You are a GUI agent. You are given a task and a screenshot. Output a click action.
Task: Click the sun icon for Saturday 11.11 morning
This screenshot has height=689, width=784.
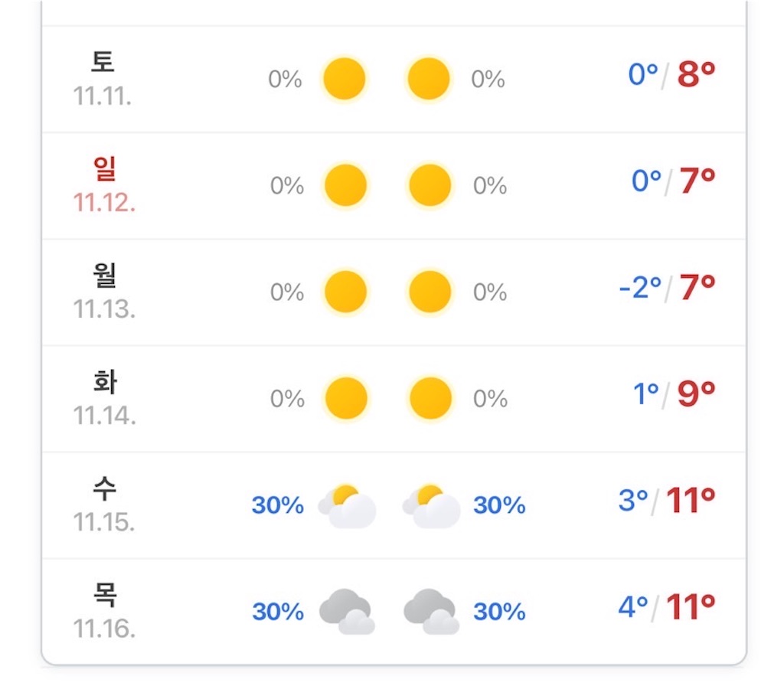click(x=345, y=78)
